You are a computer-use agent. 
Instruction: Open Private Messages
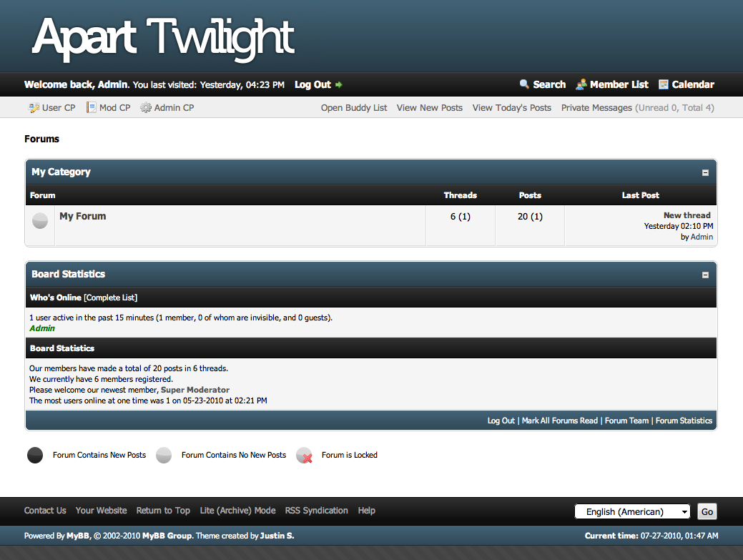pos(596,107)
